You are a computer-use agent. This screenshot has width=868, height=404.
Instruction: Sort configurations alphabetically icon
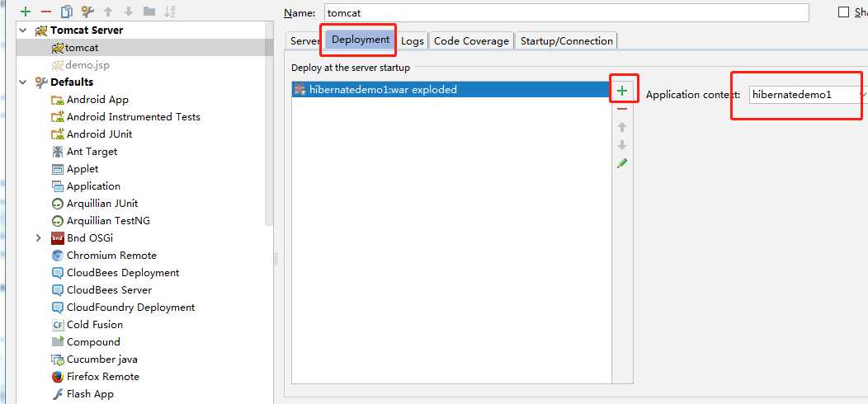171,12
